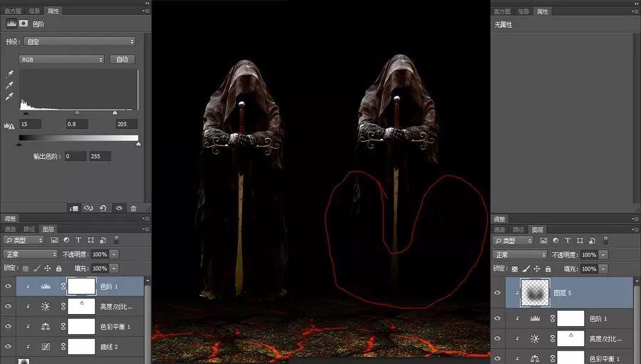Viewport: 641px width, 364px height.
Task: Click the shadow input field showing 15
Action: [30, 124]
